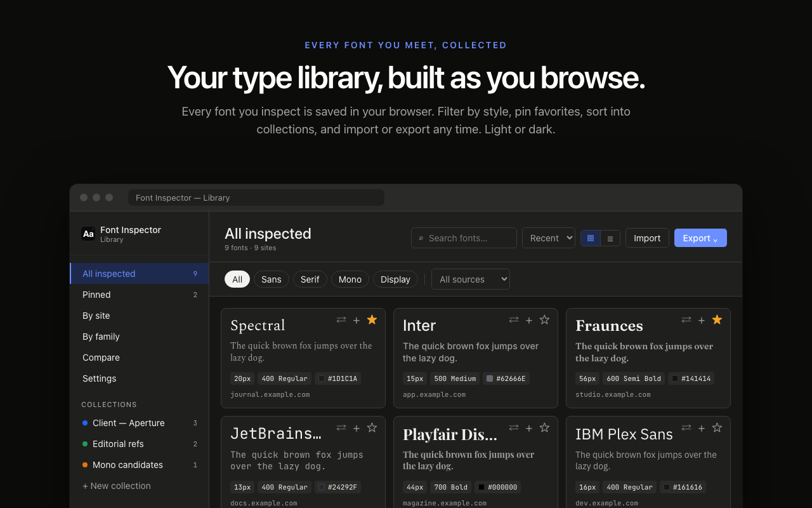The height and width of the screenshot is (508, 812).
Task: Click the plus icon on IBM Plex Sans card
Action: point(702,428)
